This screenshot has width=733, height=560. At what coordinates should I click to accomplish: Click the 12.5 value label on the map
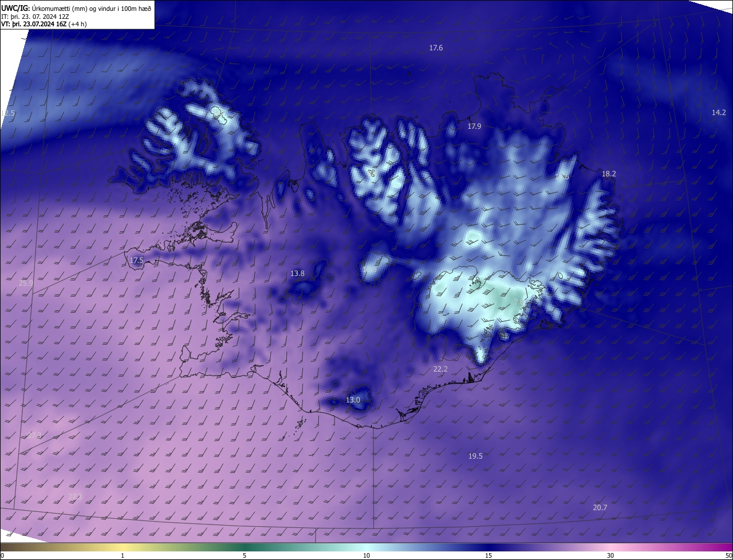pos(7,113)
